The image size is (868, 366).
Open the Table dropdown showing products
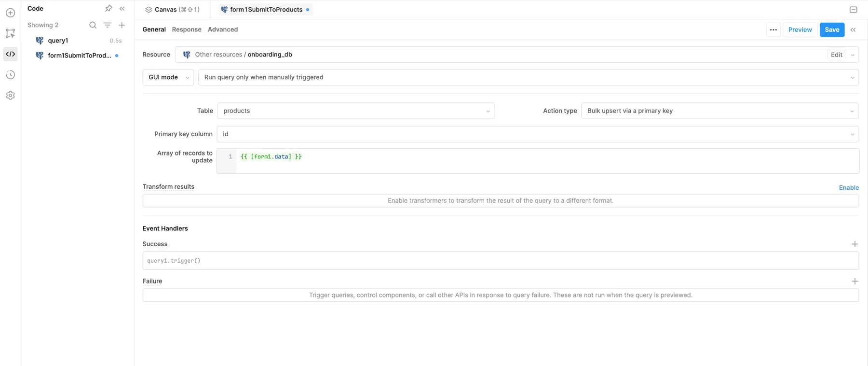point(356,111)
